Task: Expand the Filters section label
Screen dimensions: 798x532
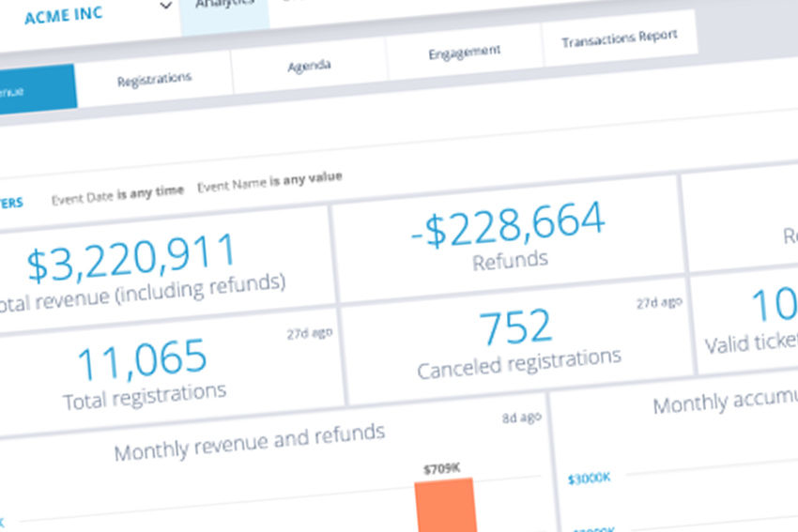Action: (11, 204)
